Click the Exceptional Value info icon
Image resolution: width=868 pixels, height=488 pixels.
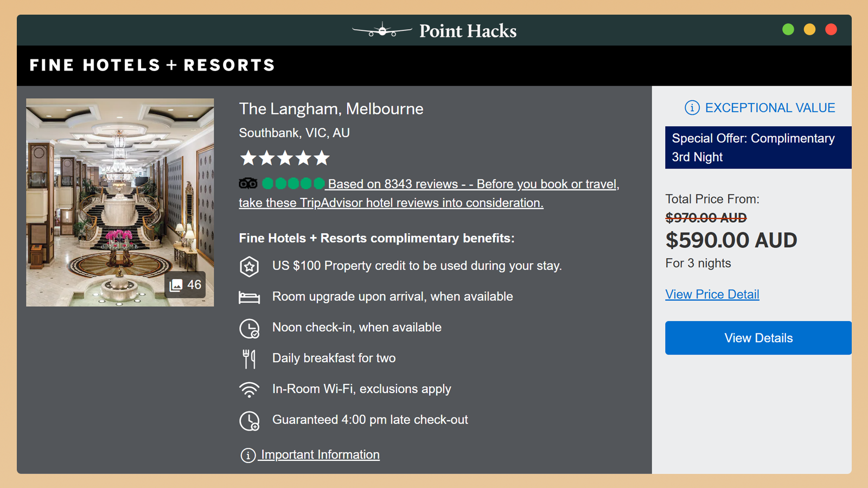(692, 108)
